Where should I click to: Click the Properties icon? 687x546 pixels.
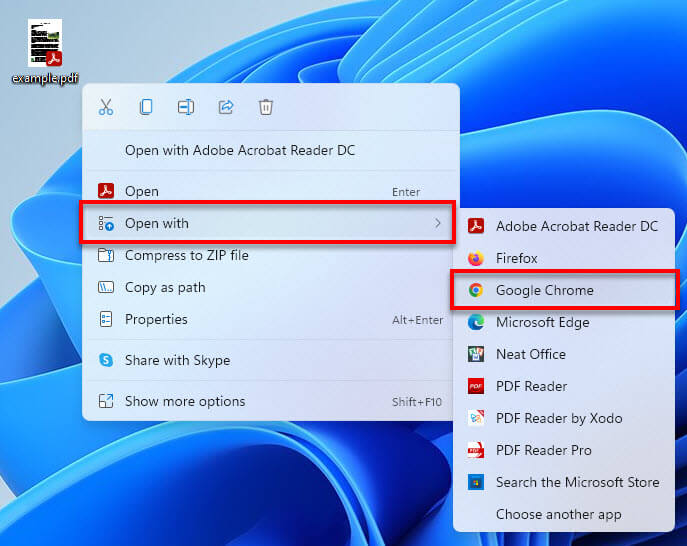[x=106, y=319]
